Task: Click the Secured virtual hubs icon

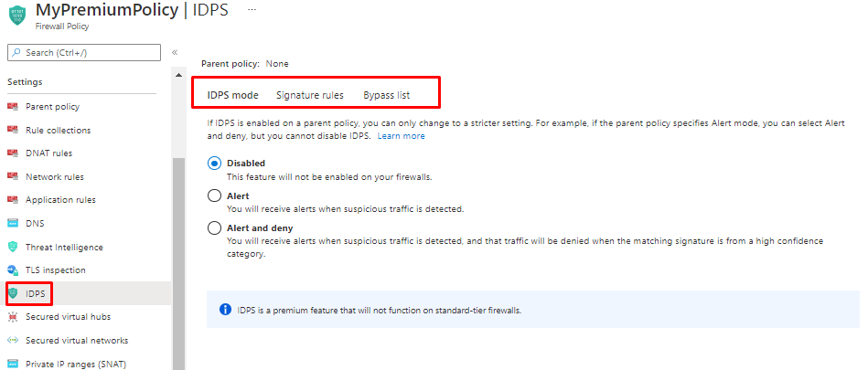Action: point(13,317)
